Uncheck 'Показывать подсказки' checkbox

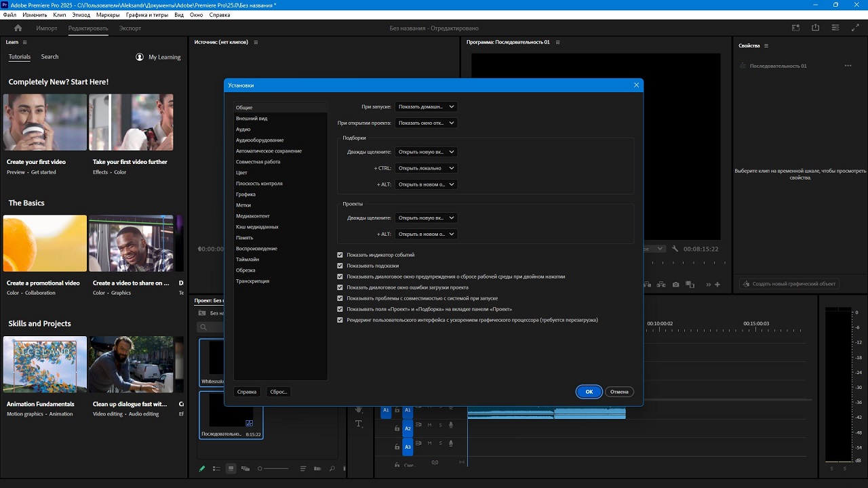click(x=340, y=266)
